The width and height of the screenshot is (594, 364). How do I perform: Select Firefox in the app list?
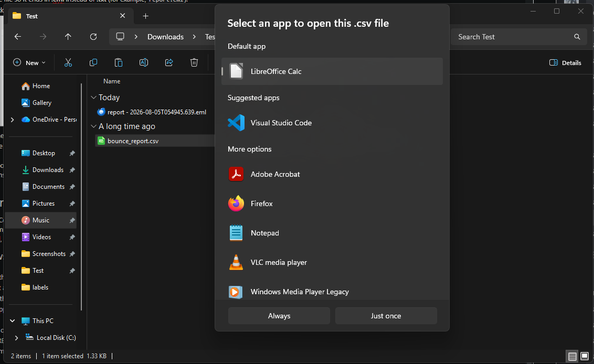[332, 204]
